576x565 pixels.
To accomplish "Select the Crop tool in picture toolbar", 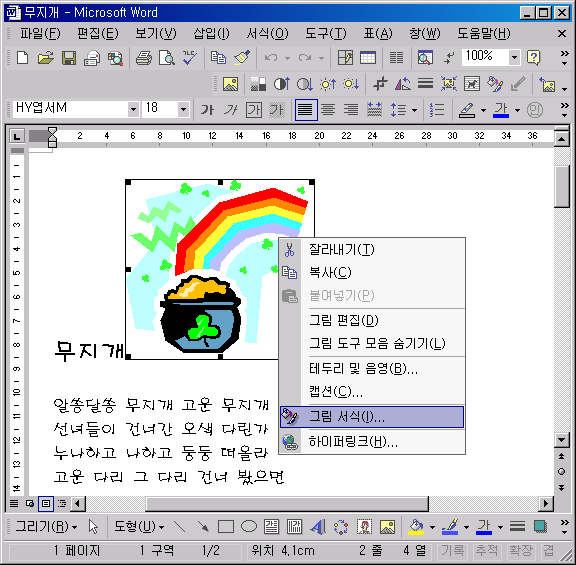I will [380, 84].
